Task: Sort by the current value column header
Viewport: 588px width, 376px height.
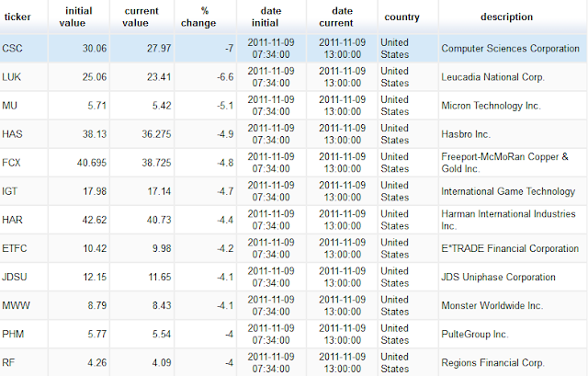Action: [141, 17]
